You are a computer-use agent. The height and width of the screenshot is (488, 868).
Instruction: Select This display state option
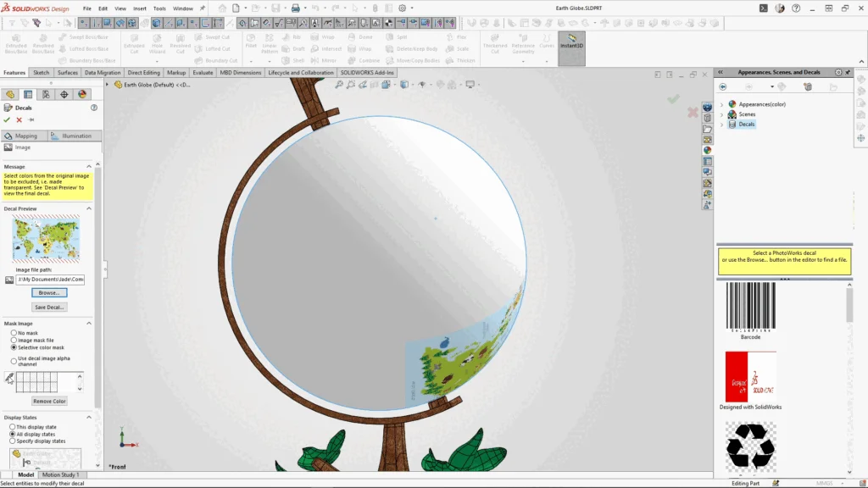coord(12,427)
